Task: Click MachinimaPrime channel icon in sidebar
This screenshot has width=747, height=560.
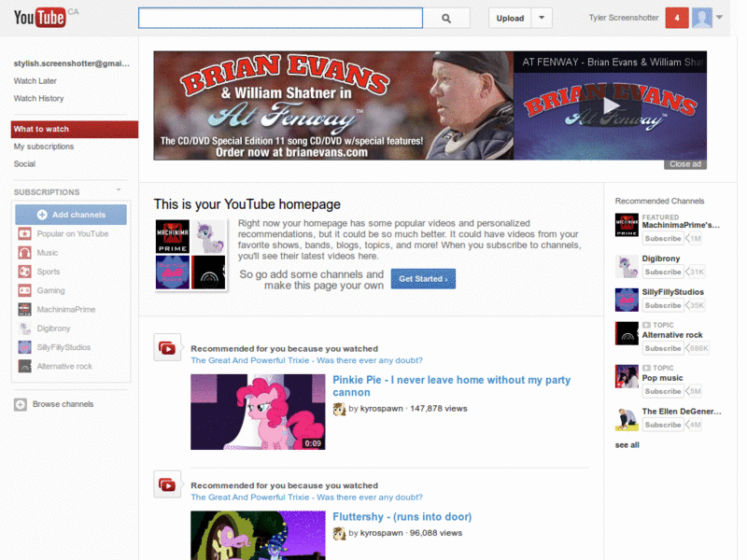Action: tap(25, 310)
